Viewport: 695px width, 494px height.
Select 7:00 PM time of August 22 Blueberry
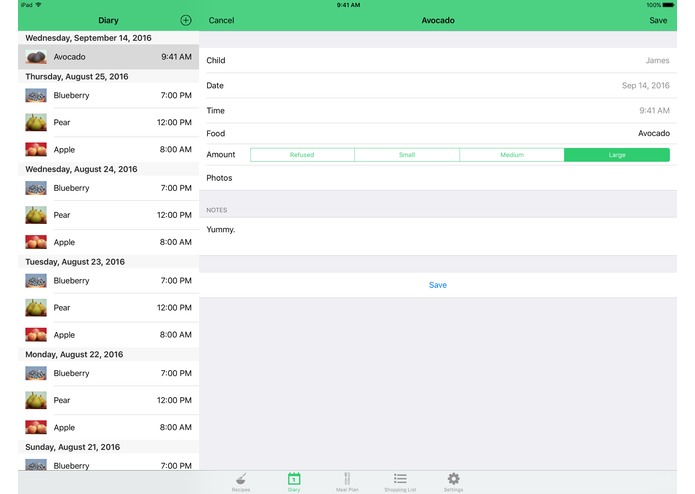176,373
